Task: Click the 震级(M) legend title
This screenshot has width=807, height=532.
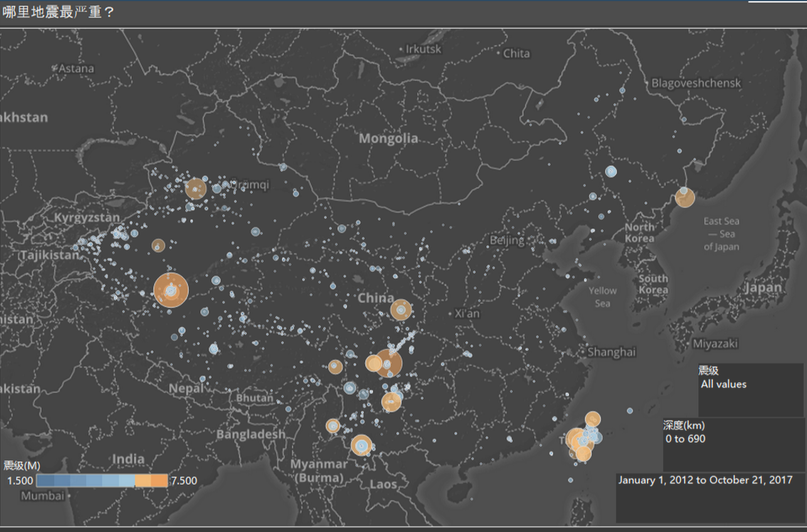Action: point(22,466)
